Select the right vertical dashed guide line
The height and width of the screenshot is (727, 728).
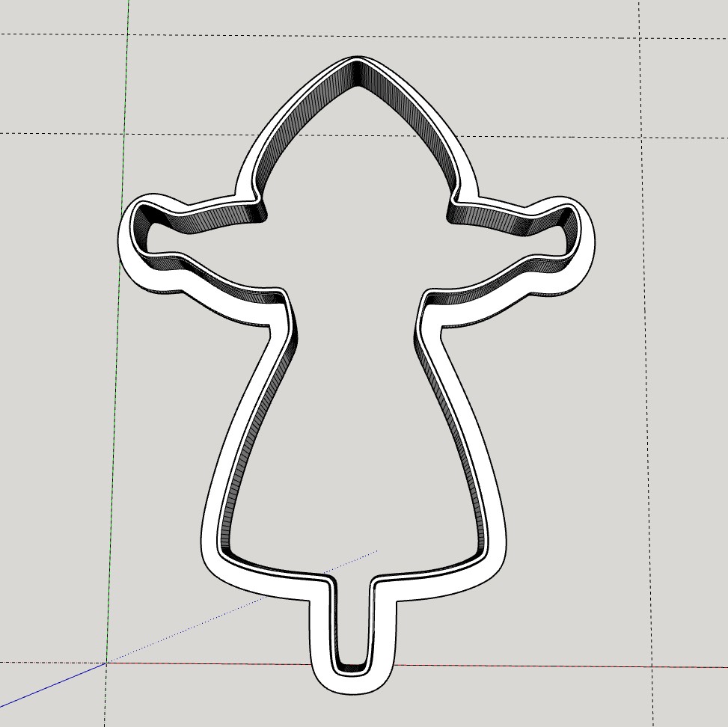(x=646, y=363)
